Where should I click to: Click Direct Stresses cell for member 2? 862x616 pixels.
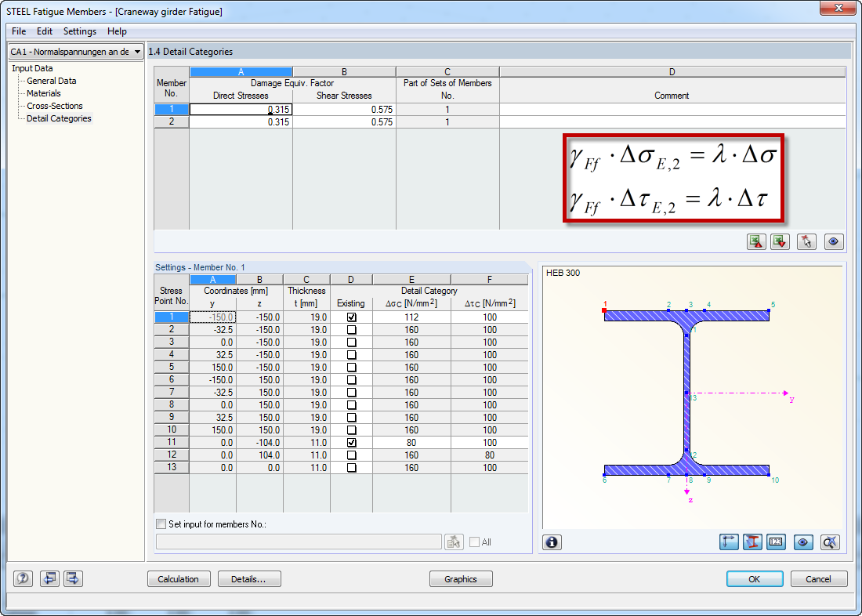241,122
